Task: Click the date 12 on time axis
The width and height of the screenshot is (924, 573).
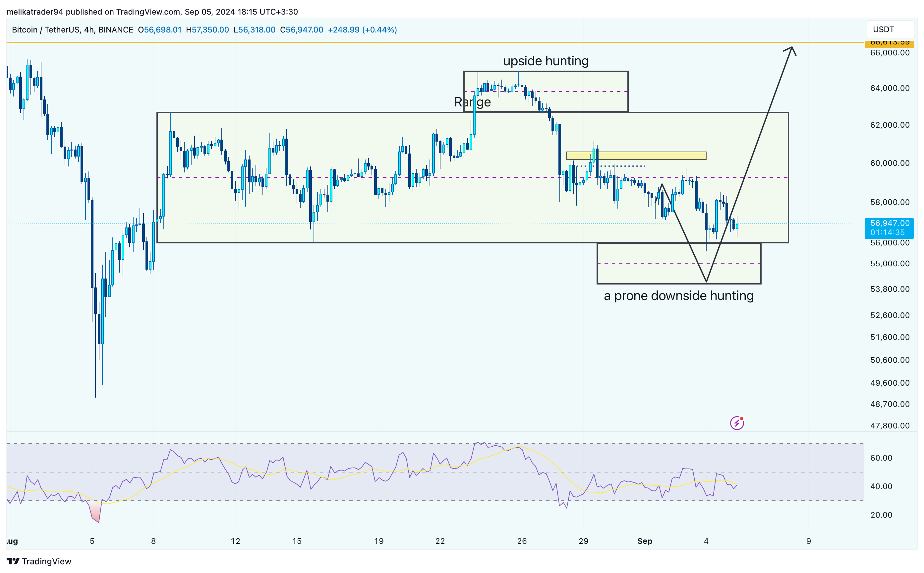Action: pyautogui.click(x=236, y=541)
